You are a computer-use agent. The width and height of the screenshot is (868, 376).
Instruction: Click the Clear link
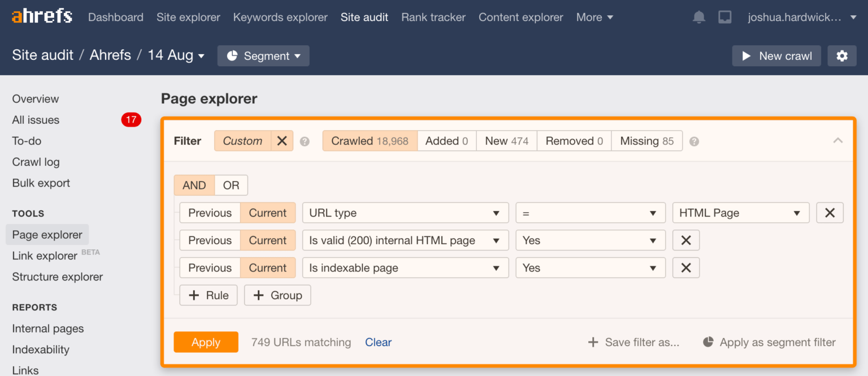378,342
